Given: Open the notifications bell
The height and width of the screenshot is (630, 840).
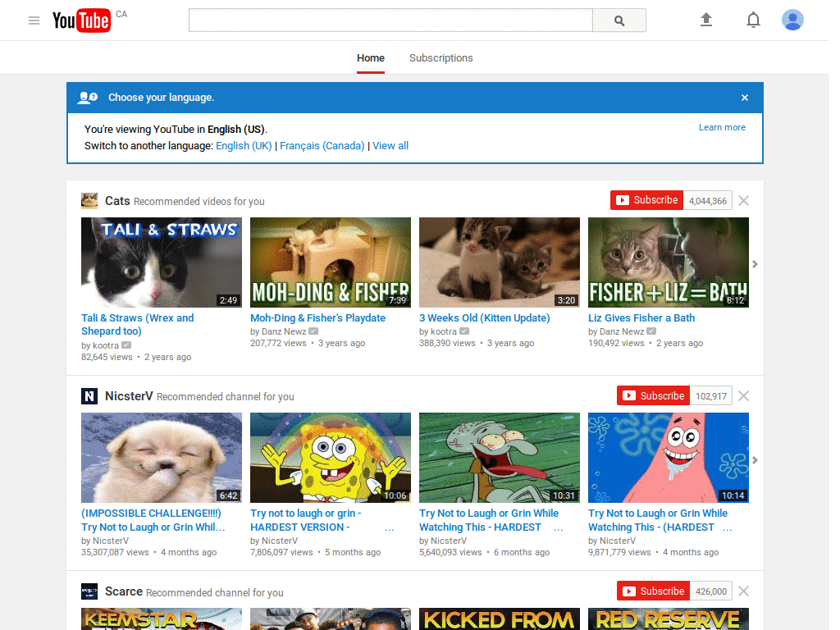Looking at the screenshot, I should [x=753, y=20].
